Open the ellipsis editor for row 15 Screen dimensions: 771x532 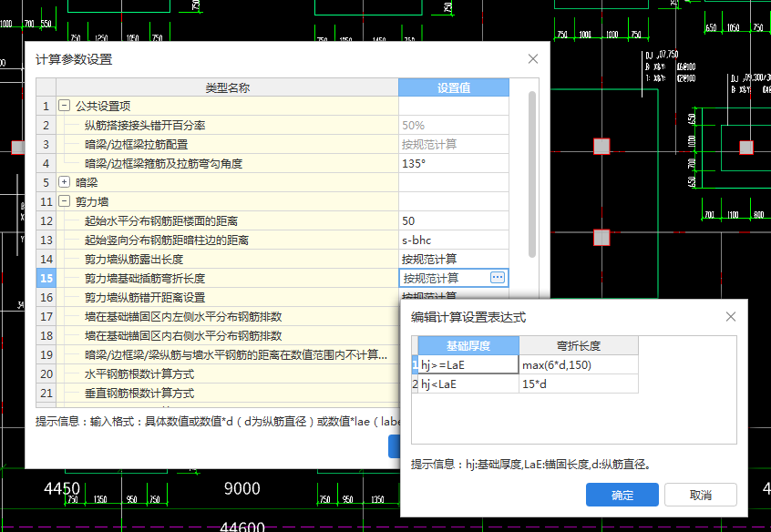(x=497, y=278)
